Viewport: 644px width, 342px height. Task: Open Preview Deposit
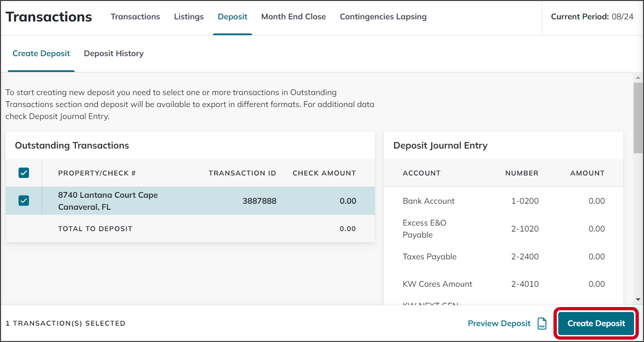499,323
